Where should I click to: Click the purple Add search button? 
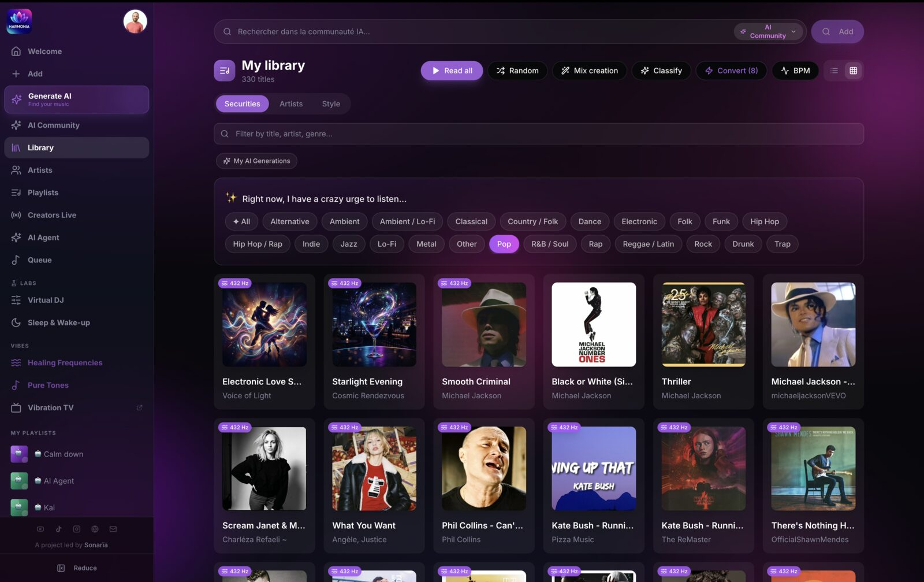click(x=837, y=32)
